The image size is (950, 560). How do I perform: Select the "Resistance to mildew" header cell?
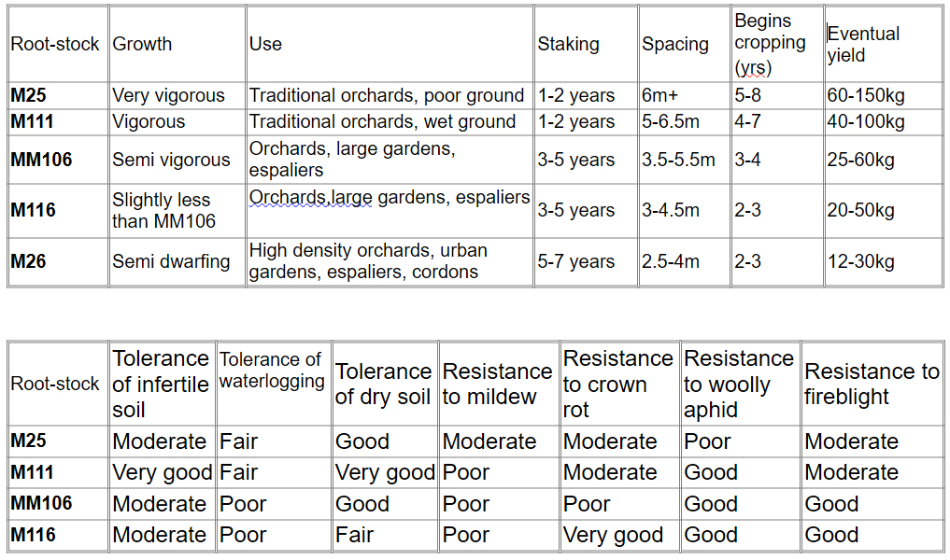497,384
